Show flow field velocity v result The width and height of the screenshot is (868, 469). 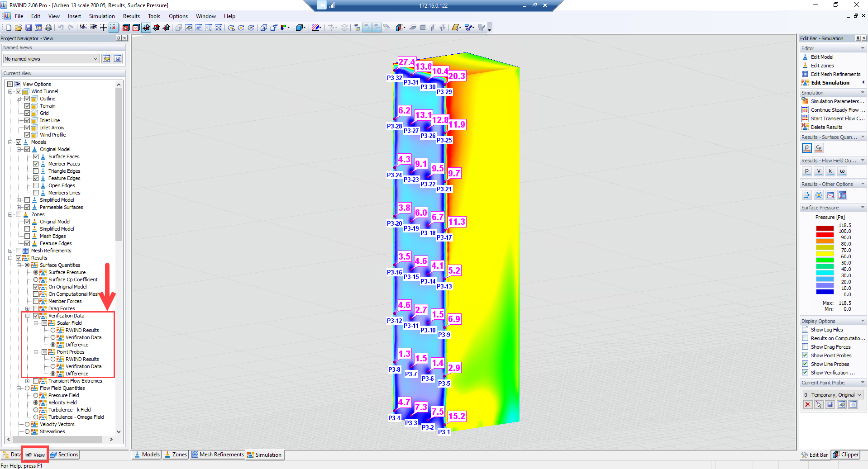pyautogui.click(x=818, y=171)
